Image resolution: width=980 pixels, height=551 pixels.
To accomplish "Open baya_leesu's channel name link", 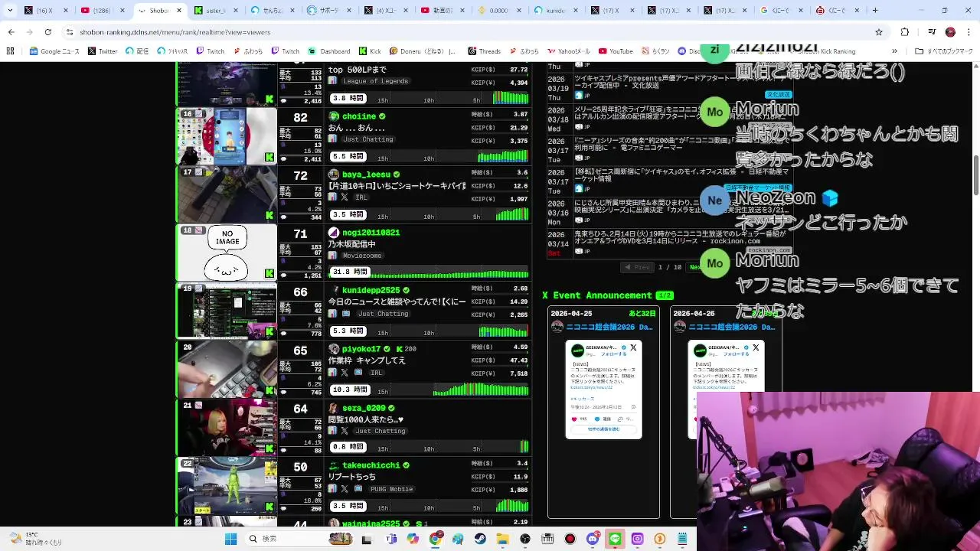I will click(x=366, y=174).
